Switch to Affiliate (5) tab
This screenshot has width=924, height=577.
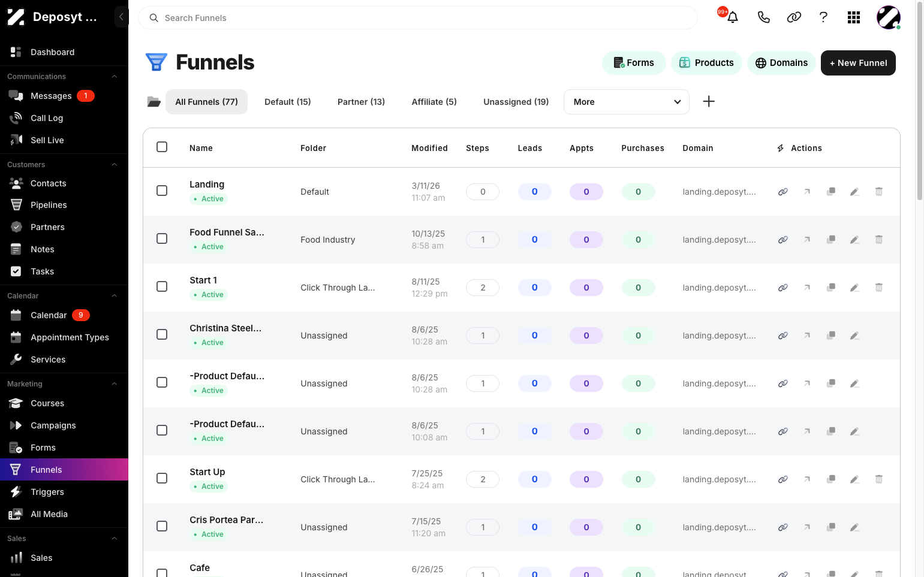pos(434,102)
